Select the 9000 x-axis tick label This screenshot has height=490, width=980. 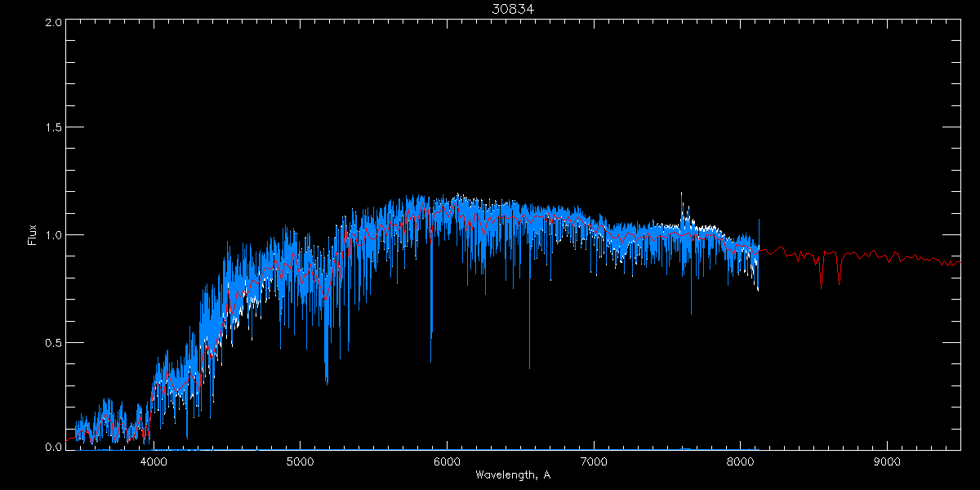(887, 461)
